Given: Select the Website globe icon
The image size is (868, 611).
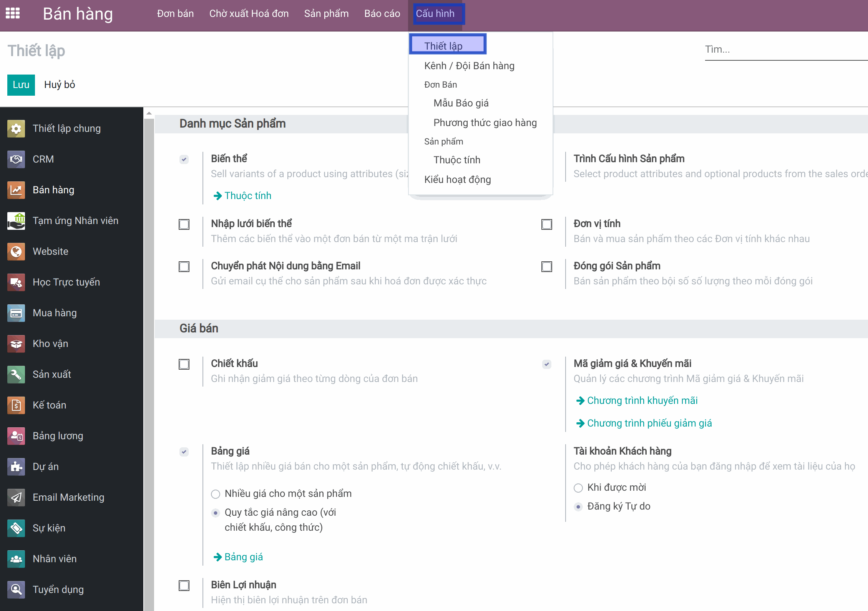Looking at the screenshot, I should point(16,251).
